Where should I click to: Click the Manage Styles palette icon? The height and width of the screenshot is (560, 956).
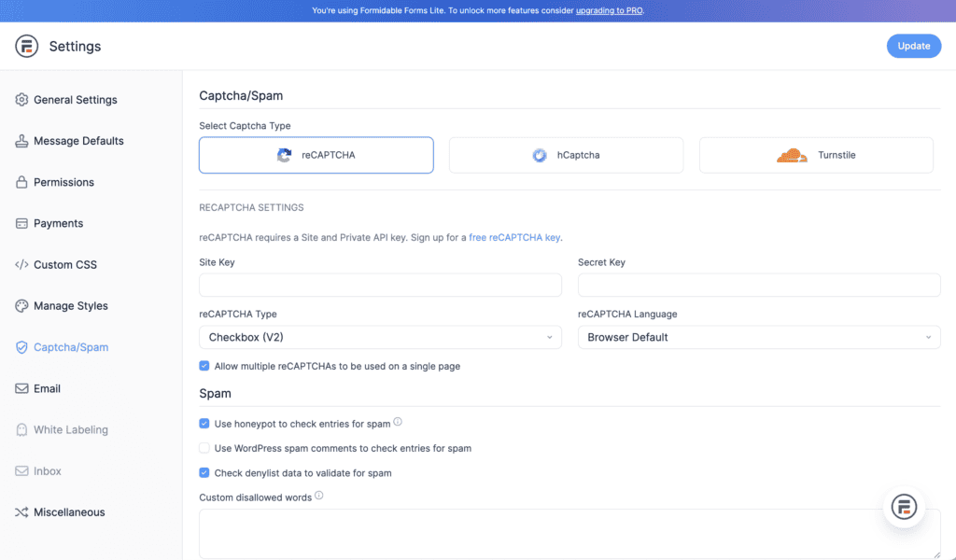click(x=22, y=306)
